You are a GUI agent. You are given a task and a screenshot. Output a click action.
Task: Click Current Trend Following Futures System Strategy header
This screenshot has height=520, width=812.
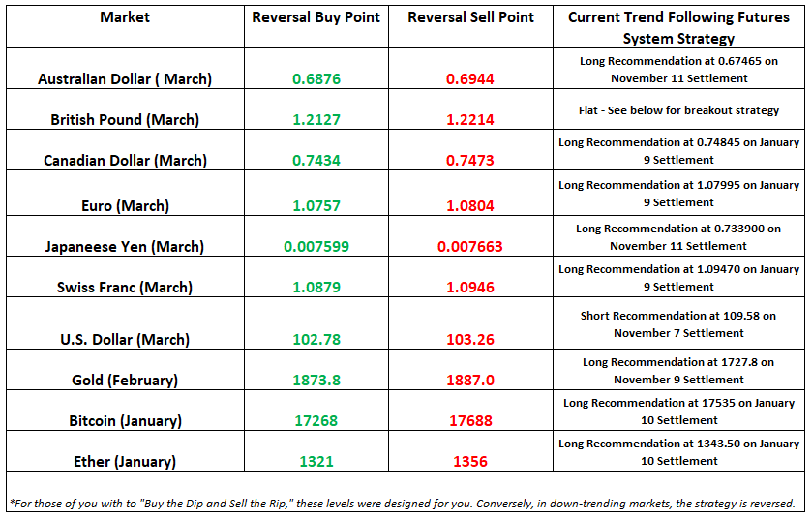(x=678, y=28)
